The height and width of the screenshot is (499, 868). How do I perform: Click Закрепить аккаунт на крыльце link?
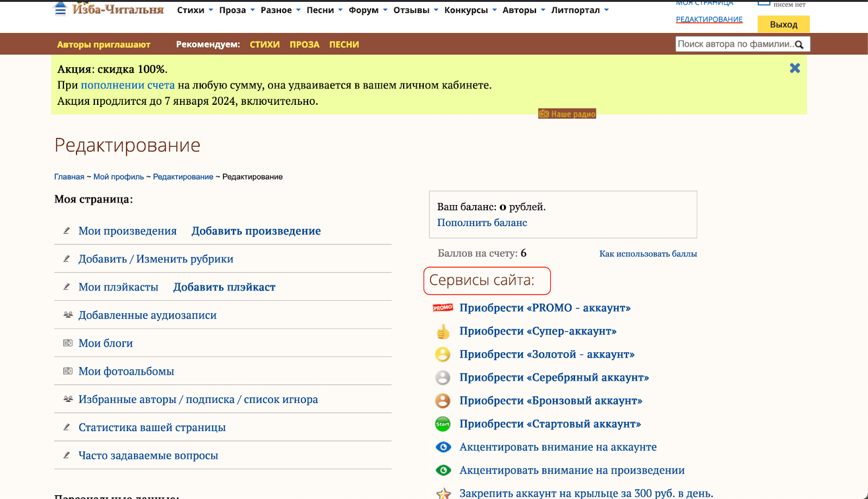coord(586,493)
